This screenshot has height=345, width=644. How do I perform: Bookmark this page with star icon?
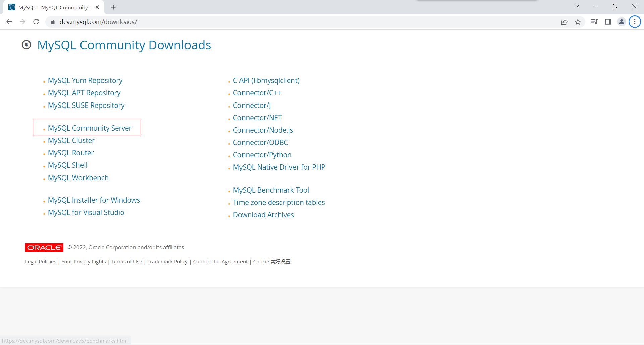point(578,22)
